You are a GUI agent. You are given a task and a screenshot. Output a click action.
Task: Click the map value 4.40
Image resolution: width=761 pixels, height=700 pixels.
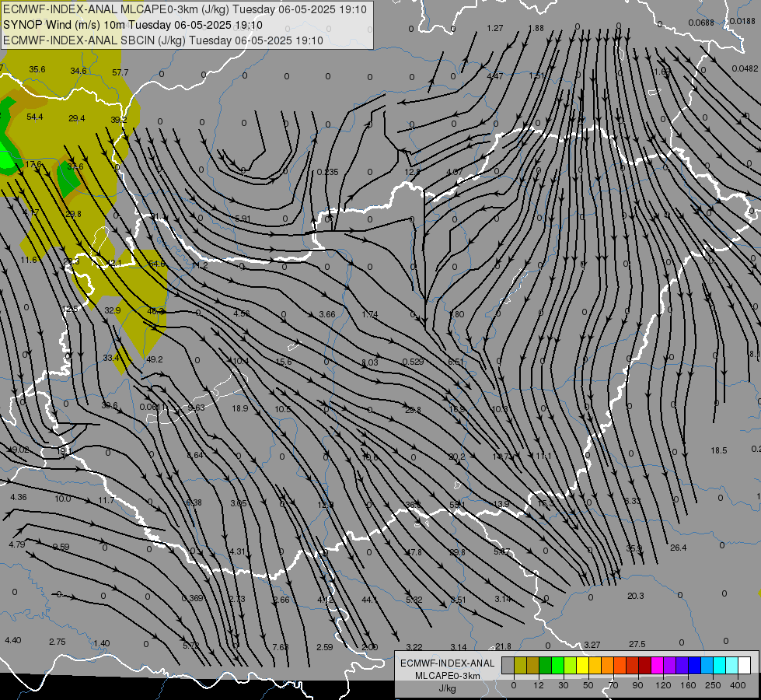13,640
